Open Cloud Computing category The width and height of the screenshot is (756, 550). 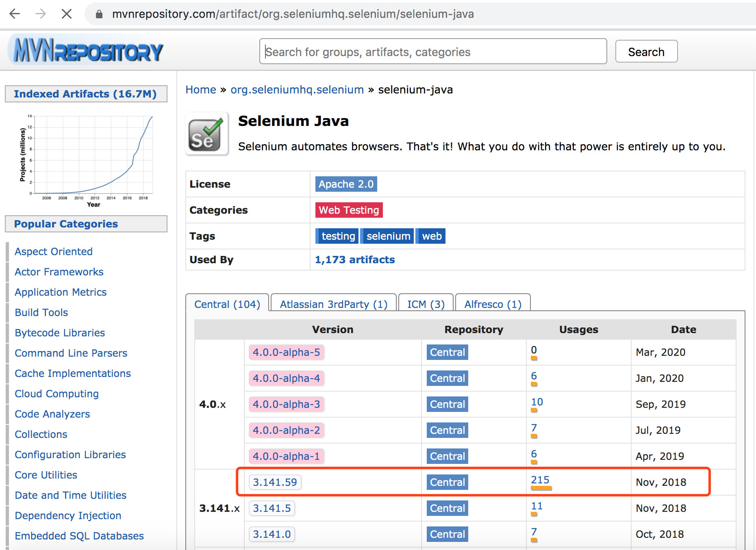tap(57, 394)
